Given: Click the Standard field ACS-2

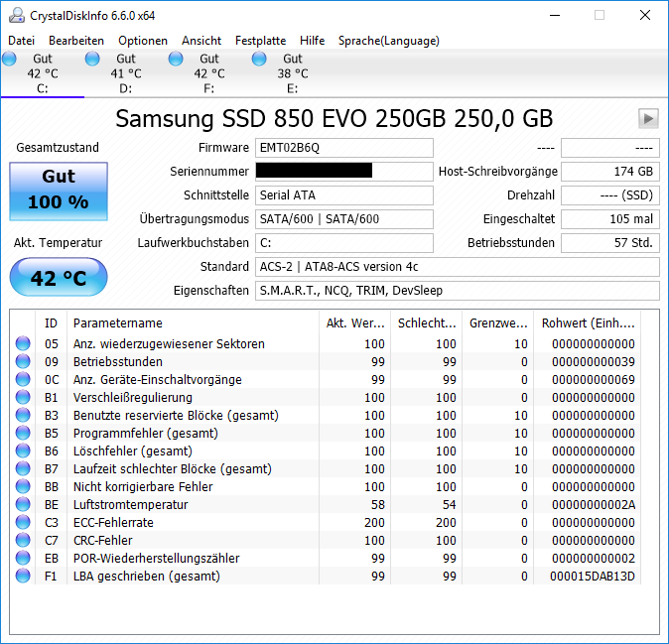Looking at the screenshot, I should click(458, 267).
